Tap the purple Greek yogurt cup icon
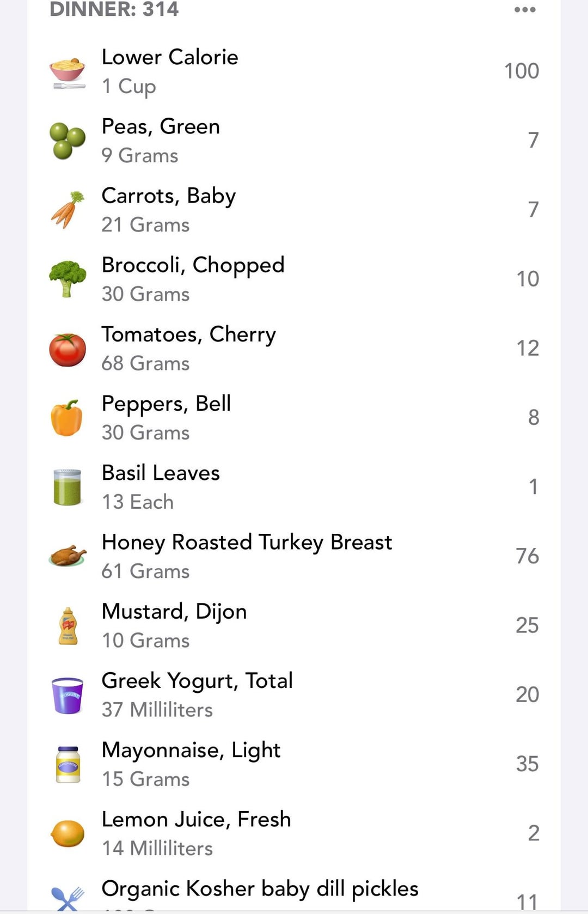 tap(68, 695)
